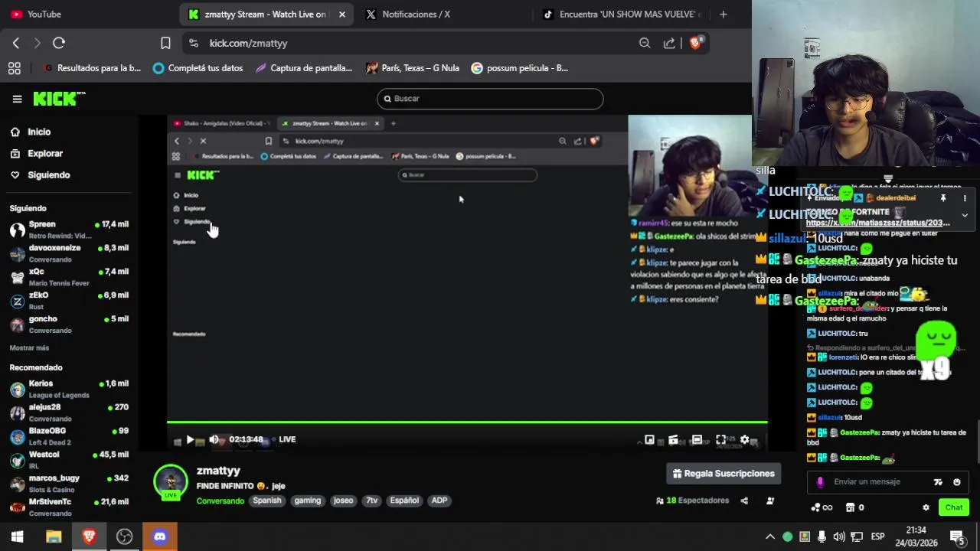
Task: Share the zmattyy stream
Action: pyautogui.click(x=744, y=500)
